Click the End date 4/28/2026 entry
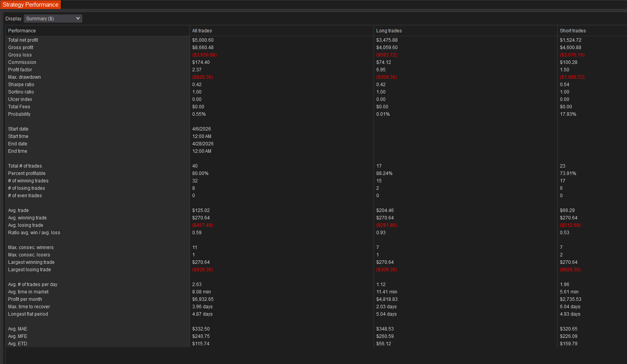This screenshot has width=627, height=364. pyautogui.click(x=203, y=143)
